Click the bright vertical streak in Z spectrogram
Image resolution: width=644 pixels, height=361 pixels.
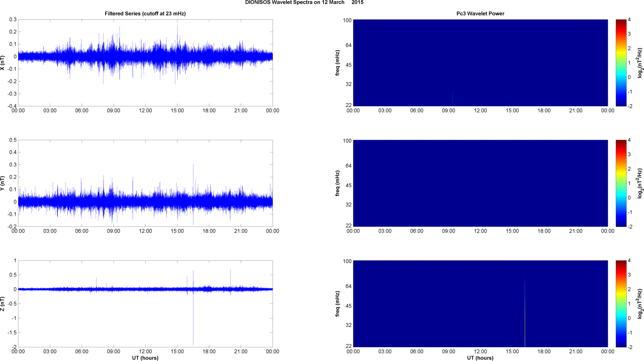pos(524,313)
